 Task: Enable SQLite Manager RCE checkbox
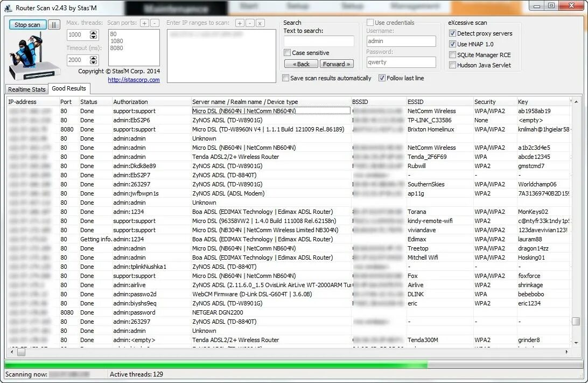coord(453,55)
